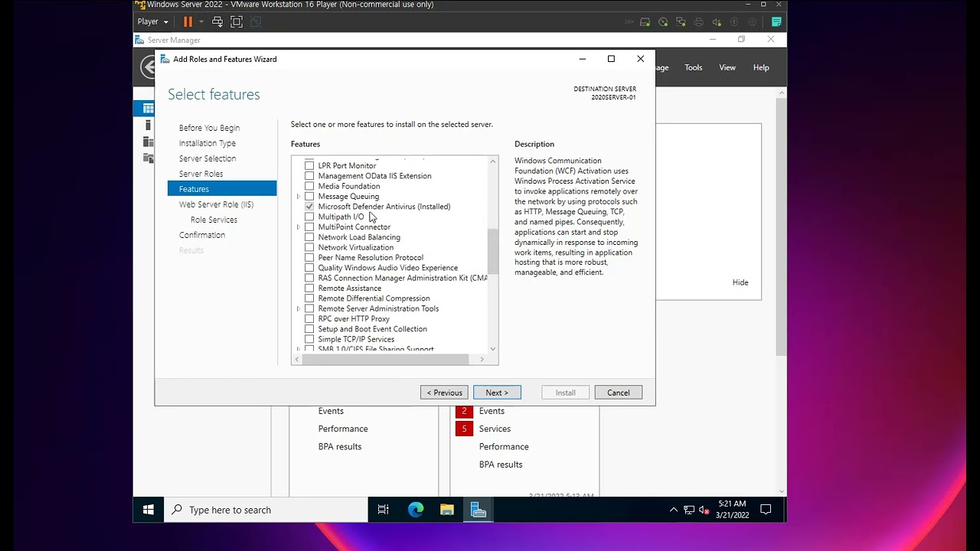Check the LPR Port Monitor feature

(309, 165)
